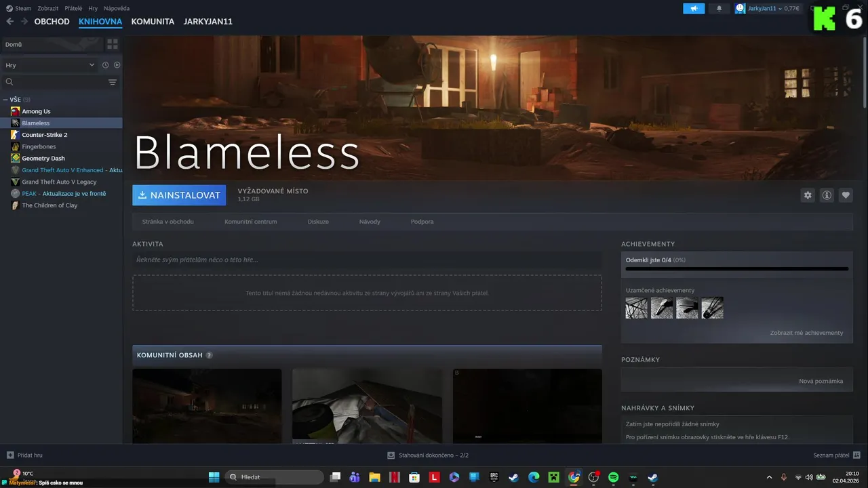
Task: Select PEAK in game list
Action: click(x=61, y=193)
